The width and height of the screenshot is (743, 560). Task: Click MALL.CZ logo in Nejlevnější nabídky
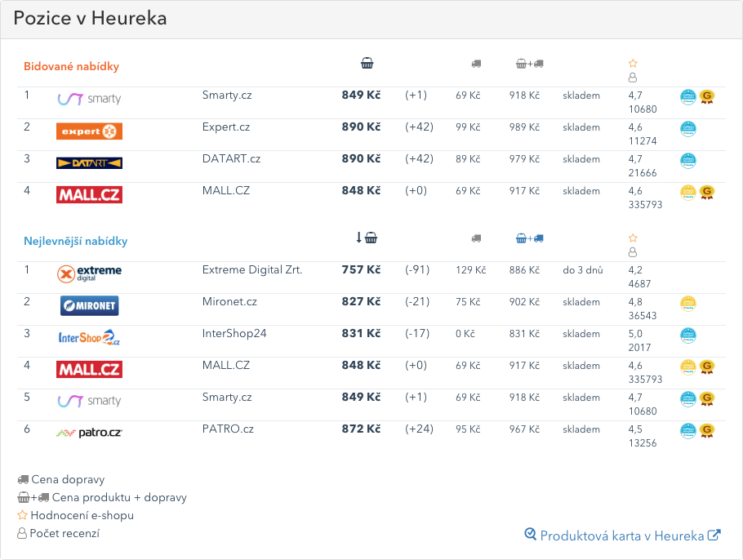click(x=89, y=370)
